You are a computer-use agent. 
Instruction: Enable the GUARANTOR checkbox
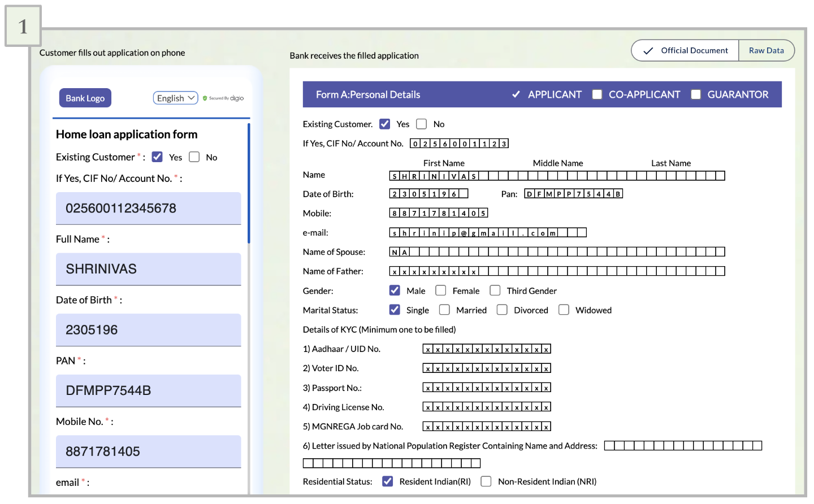pyautogui.click(x=696, y=95)
